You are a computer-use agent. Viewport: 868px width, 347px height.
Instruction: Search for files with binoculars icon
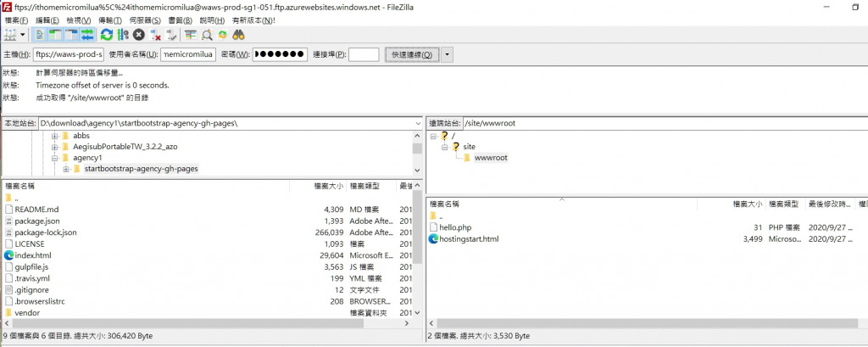(238, 35)
